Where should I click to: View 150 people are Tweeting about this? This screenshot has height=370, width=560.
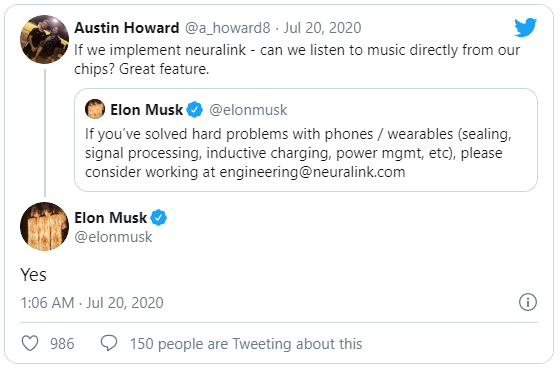[246, 344]
